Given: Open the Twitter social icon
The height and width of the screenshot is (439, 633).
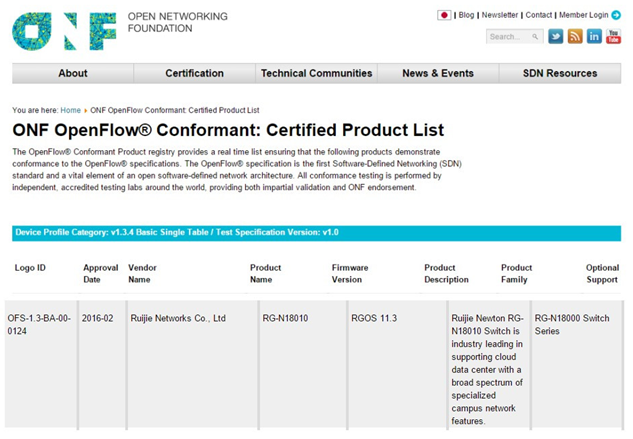Looking at the screenshot, I should tap(556, 37).
